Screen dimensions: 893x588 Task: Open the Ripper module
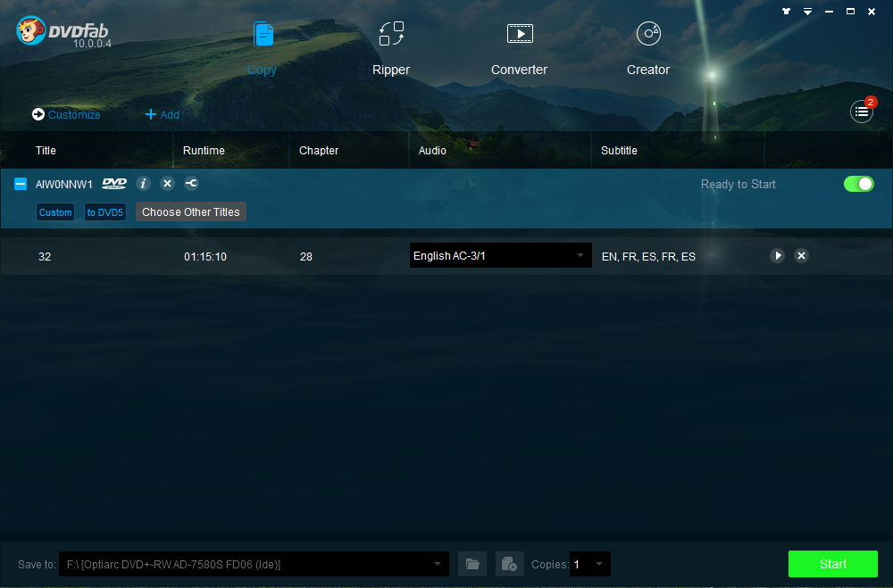[x=391, y=48]
